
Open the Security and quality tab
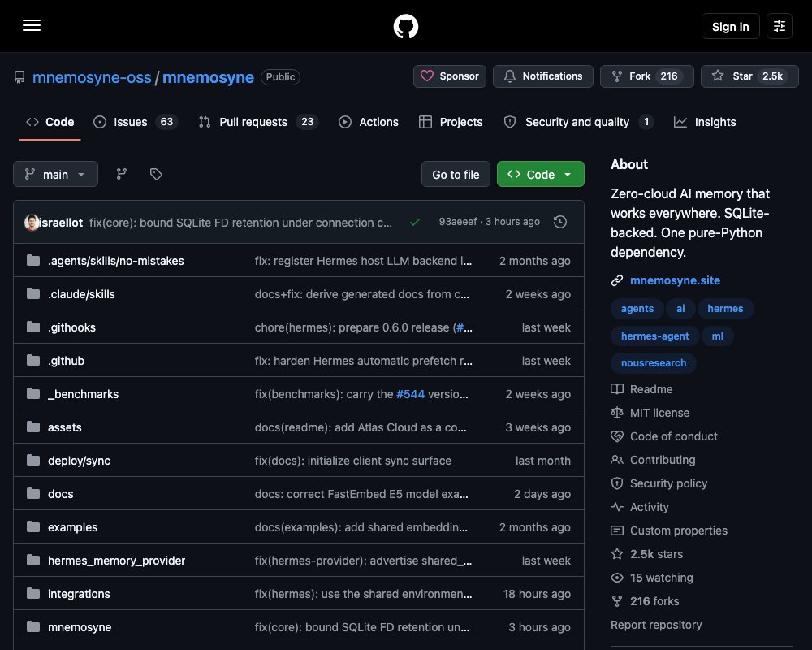point(578,122)
